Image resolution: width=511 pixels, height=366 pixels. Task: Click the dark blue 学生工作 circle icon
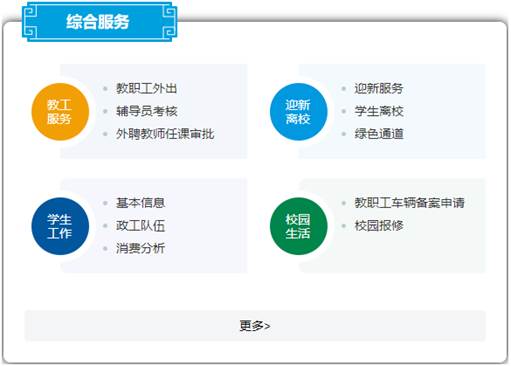coord(60,226)
